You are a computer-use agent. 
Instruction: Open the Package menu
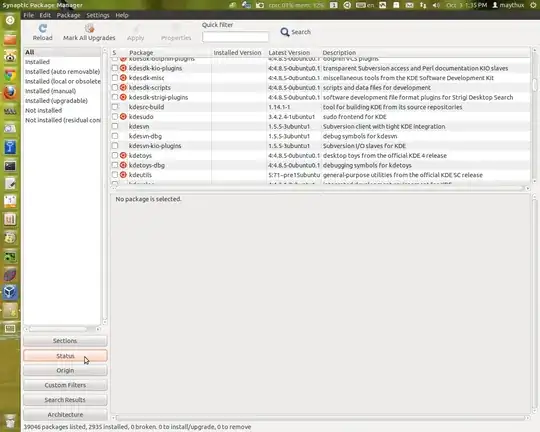tap(68, 15)
